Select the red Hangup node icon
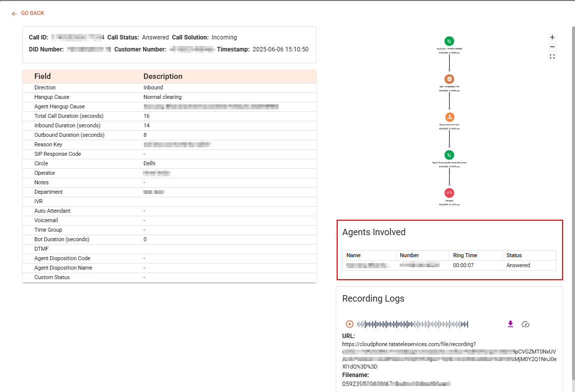This screenshot has height=392, width=575. 449,193
